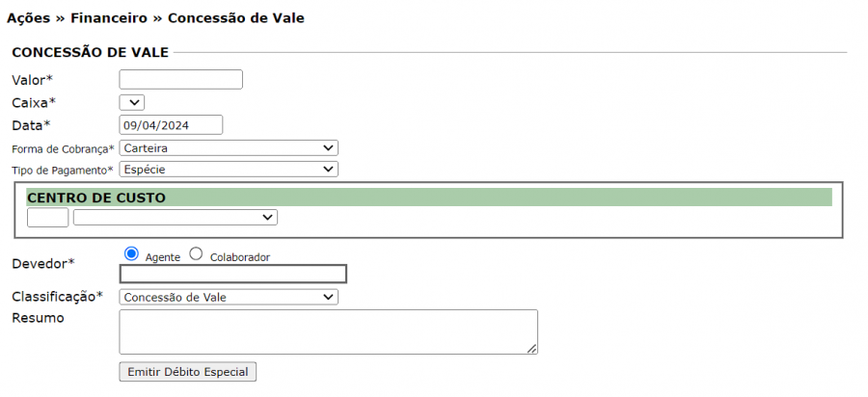
Task: Click Financeiro in the breadcrumb
Action: pos(108,18)
